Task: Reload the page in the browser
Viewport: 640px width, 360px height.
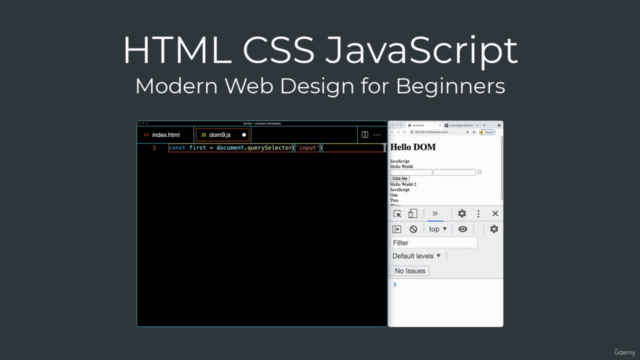Action: (404, 132)
